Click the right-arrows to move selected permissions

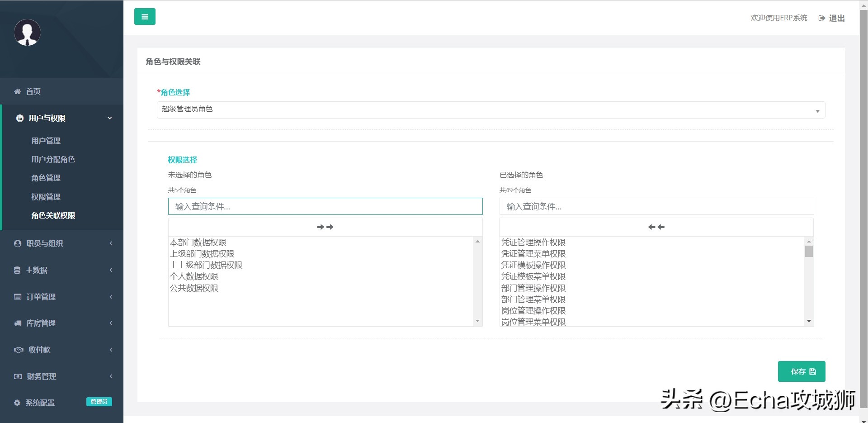pos(325,227)
